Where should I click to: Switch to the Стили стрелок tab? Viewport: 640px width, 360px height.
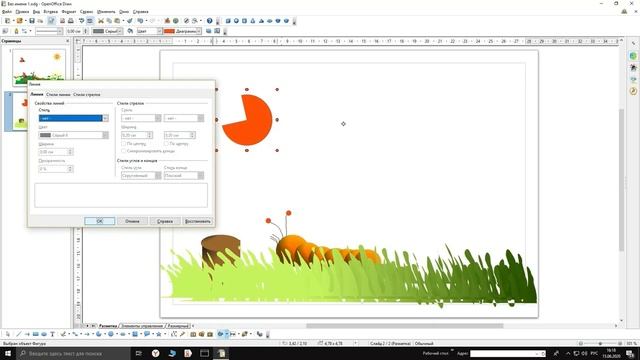[x=87, y=94]
